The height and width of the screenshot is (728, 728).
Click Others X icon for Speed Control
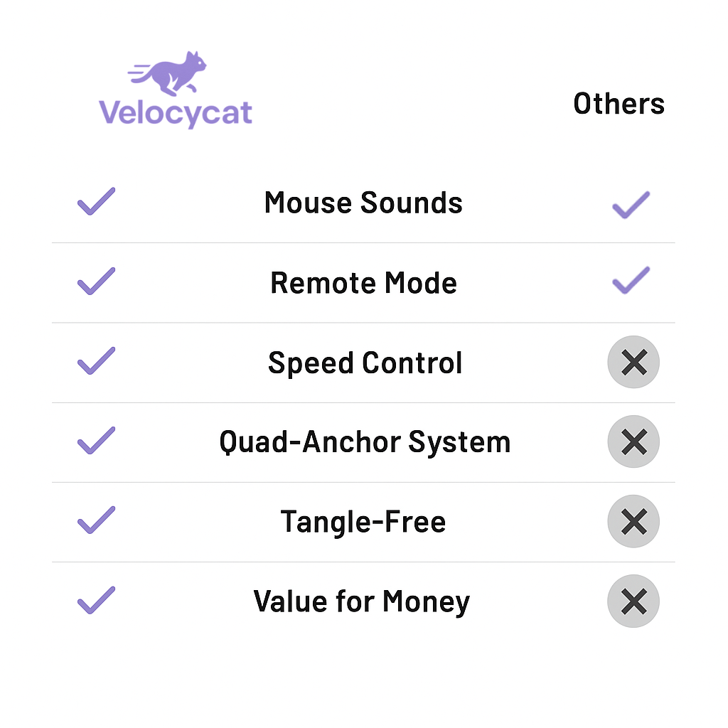[x=633, y=363]
